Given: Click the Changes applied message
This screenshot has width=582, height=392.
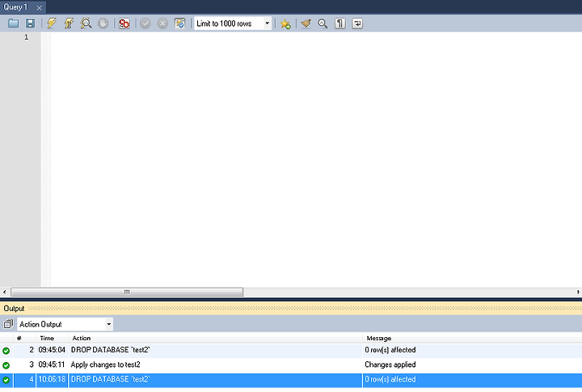Looking at the screenshot, I should [x=390, y=365].
